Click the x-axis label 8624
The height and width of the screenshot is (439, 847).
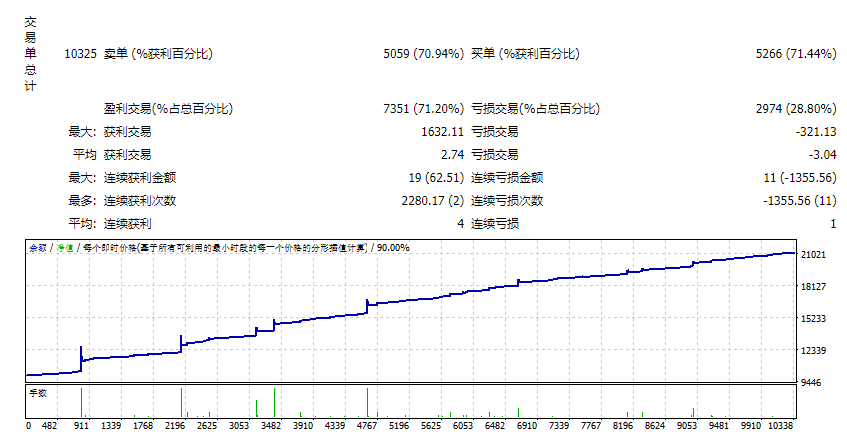click(x=654, y=426)
